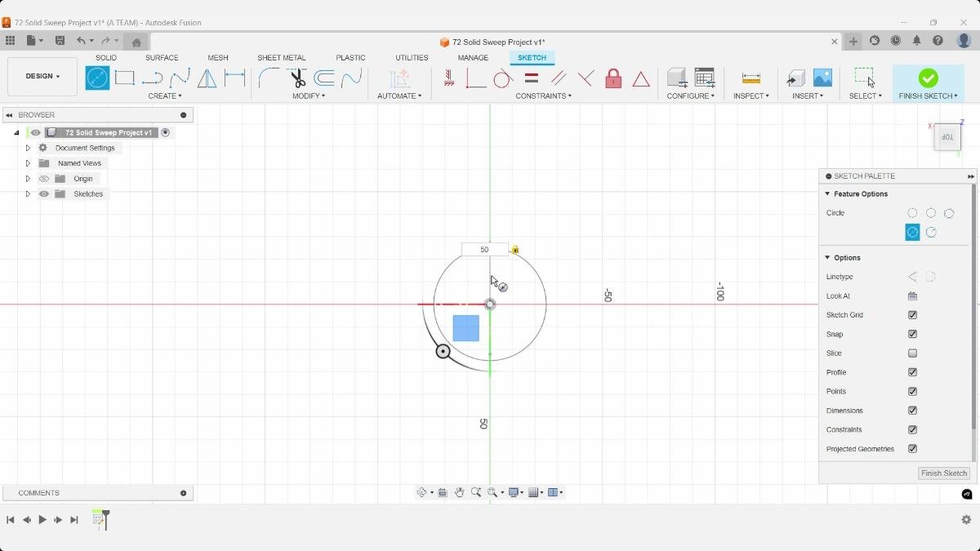Switch to the Mesh tab
The width and height of the screenshot is (980, 551).
218,58
